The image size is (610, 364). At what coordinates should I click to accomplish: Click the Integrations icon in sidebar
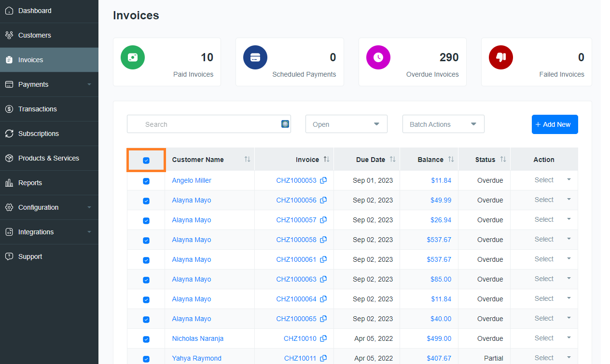tap(9, 232)
